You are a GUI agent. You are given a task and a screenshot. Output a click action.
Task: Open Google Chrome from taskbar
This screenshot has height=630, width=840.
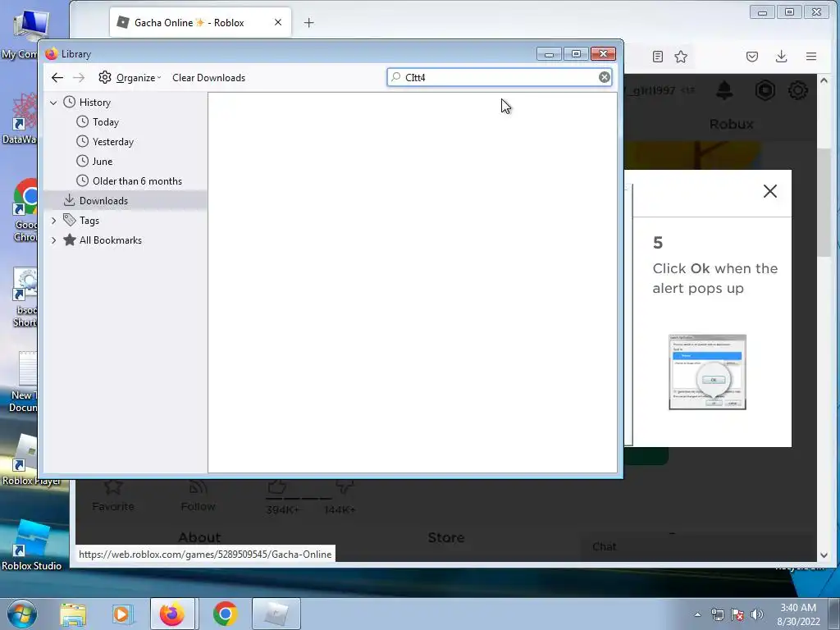coord(225,614)
